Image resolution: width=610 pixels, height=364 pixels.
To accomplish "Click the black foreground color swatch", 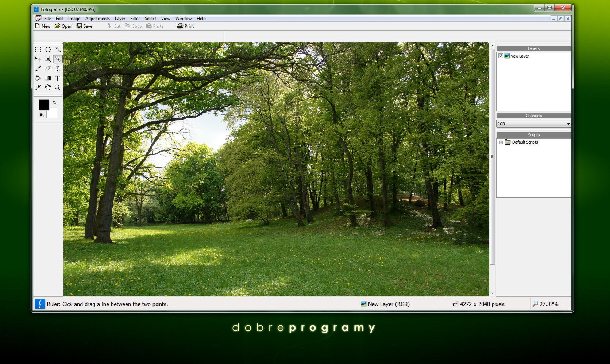I will pyautogui.click(x=44, y=105).
